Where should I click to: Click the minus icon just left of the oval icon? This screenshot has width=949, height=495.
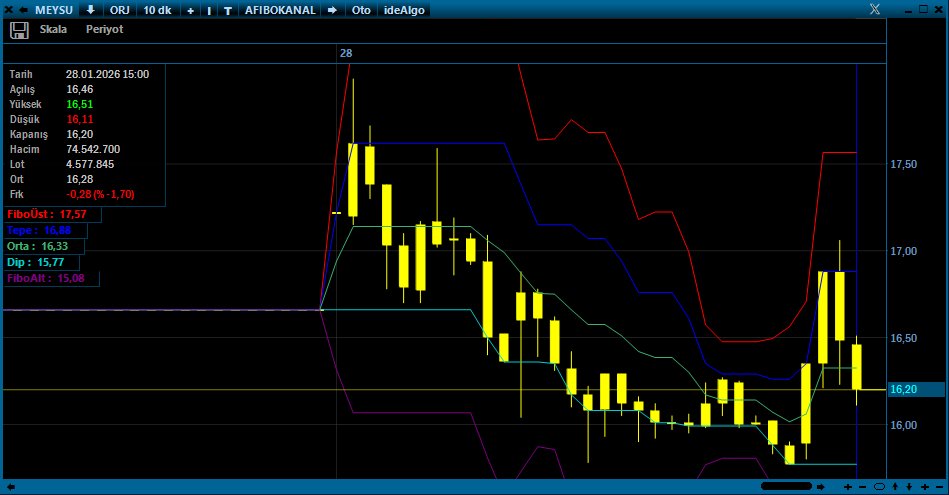(x=862, y=487)
